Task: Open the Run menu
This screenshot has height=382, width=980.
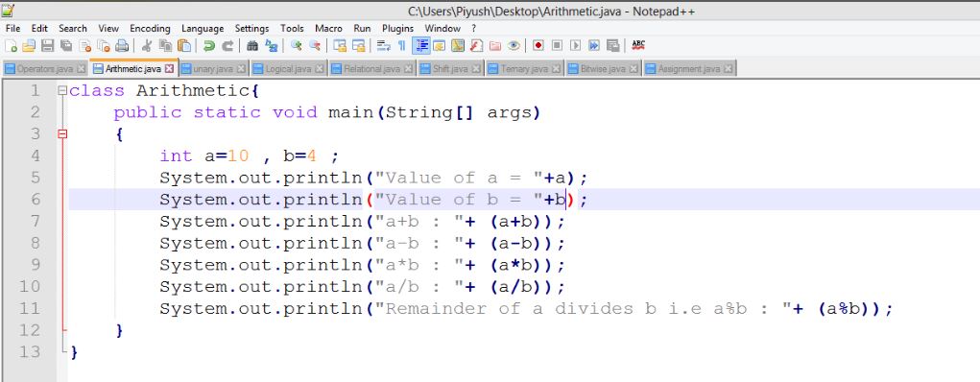Action: pyautogui.click(x=362, y=28)
